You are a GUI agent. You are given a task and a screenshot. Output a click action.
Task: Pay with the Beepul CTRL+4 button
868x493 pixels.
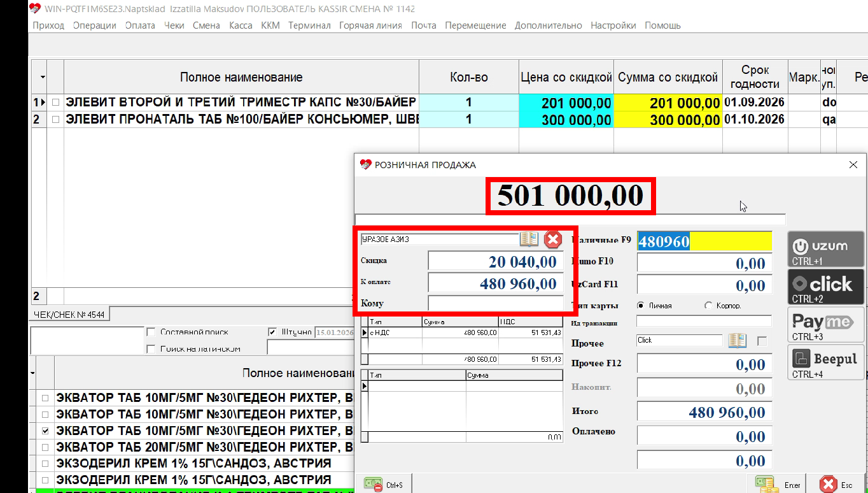(x=826, y=362)
